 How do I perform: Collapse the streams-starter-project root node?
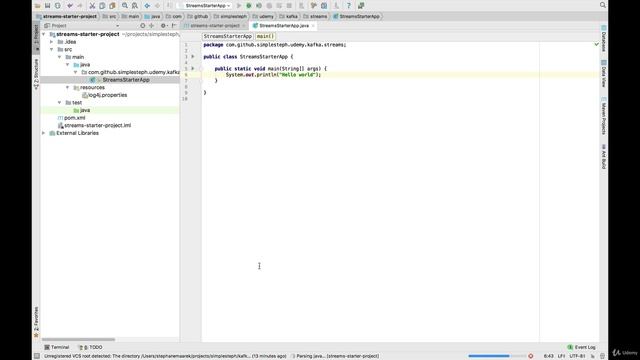tap(44, 34)
